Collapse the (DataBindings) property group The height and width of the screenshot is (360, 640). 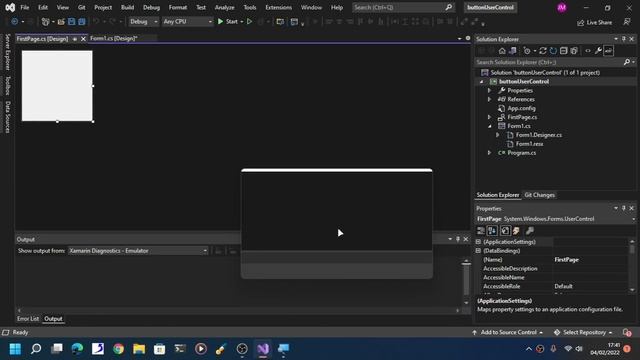point(478,251)
